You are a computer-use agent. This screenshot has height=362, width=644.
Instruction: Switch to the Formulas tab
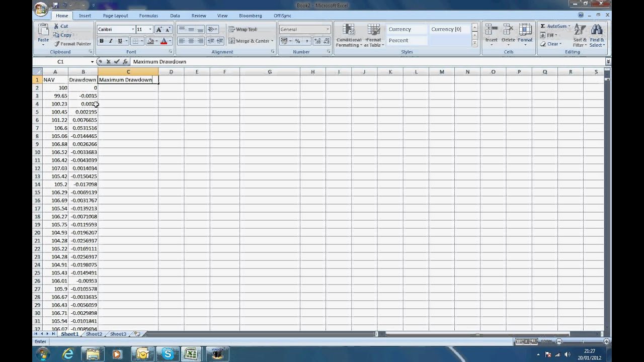[148, 16]
